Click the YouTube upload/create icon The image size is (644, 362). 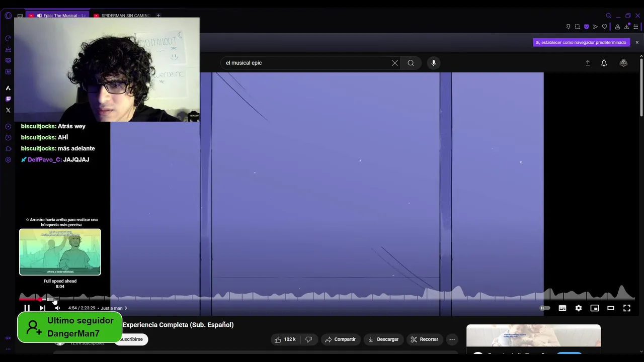point(588,63)
